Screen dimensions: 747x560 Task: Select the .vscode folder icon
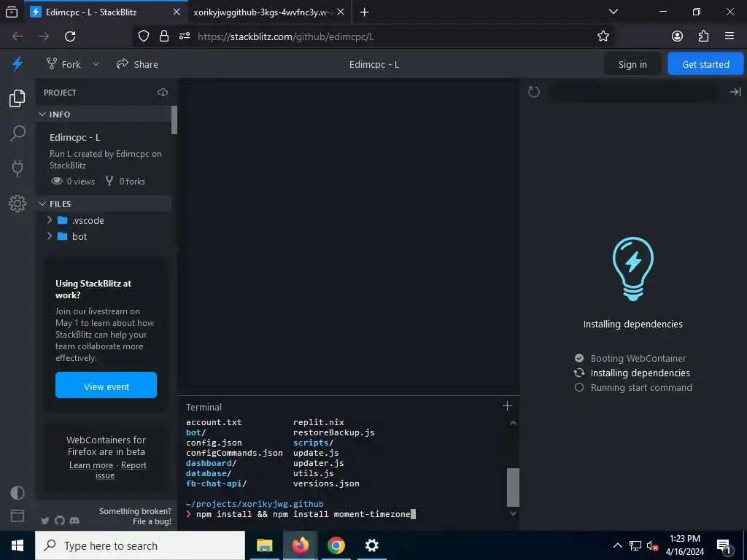[63, 220]
